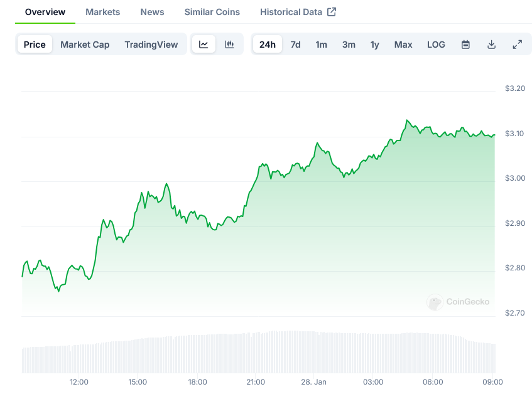The height and width of the screenshot is (399, 532).
Task: Download chart data icon
Action: (491, 45)
